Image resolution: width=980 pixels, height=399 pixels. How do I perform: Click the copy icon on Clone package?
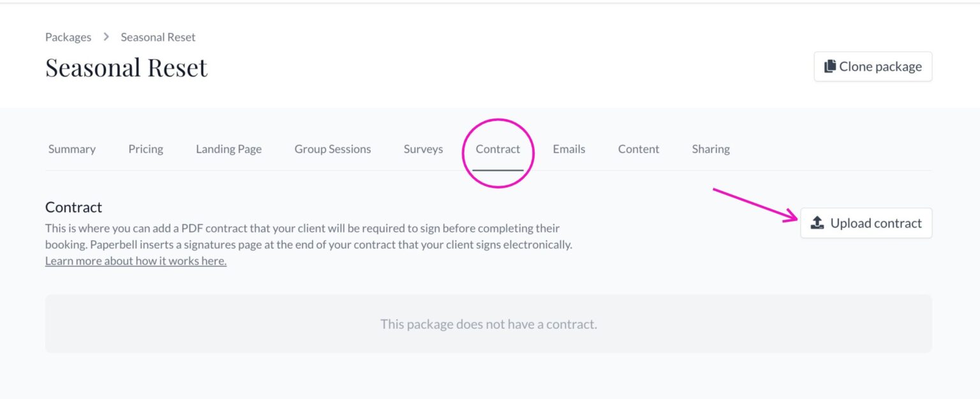(830, 66)
